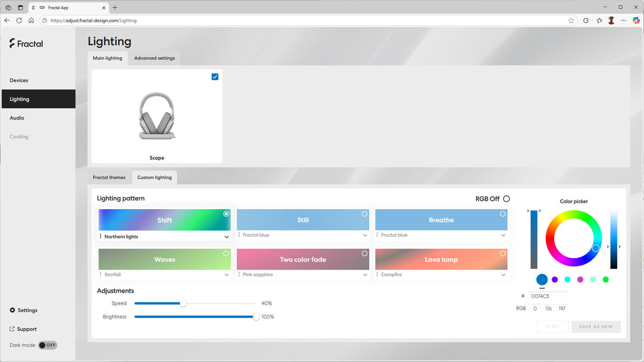Click the browser home icon
The width and height of the screenshot is (644, 362).
coord(31,20)
